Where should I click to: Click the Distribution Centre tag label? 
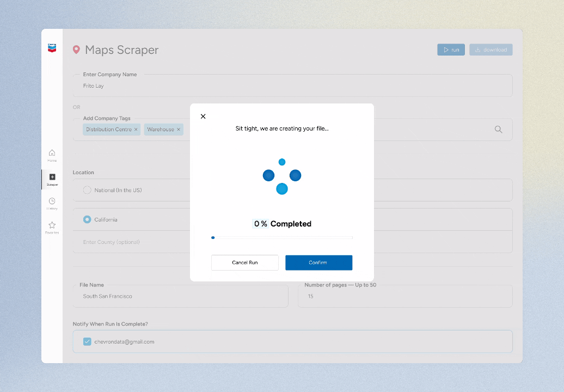click(109, 130)
